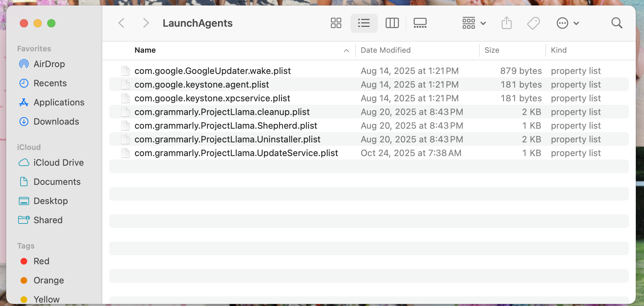Image resolution: width=644 pixels, height=306 pixels.
Task: Sort files by Size column
Action: coord(492,50)
